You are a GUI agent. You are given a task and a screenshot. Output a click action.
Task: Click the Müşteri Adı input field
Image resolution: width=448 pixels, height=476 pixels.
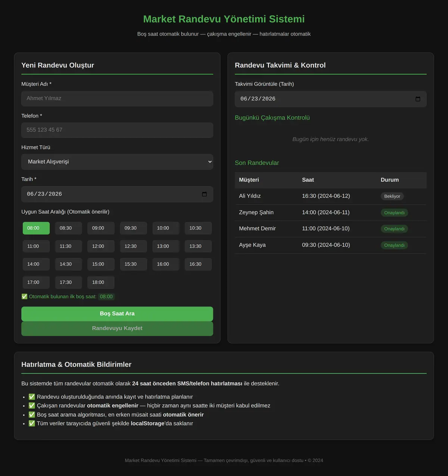[117, 99]
